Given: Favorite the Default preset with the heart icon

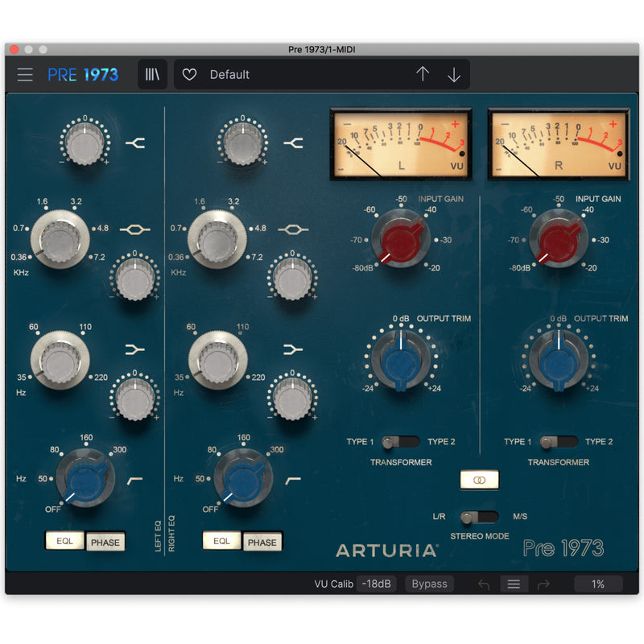Looking at the screenshot, I should [x=188, y=74].
